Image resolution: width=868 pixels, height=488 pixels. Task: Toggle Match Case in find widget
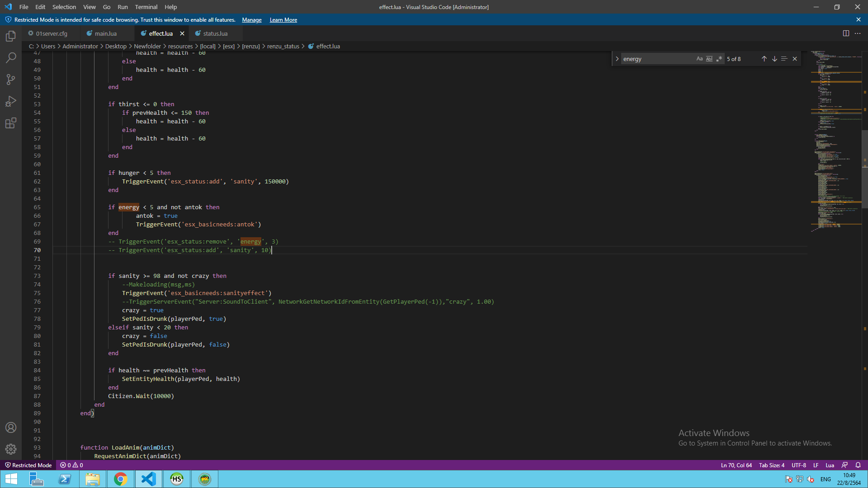(x=700, y=59)
